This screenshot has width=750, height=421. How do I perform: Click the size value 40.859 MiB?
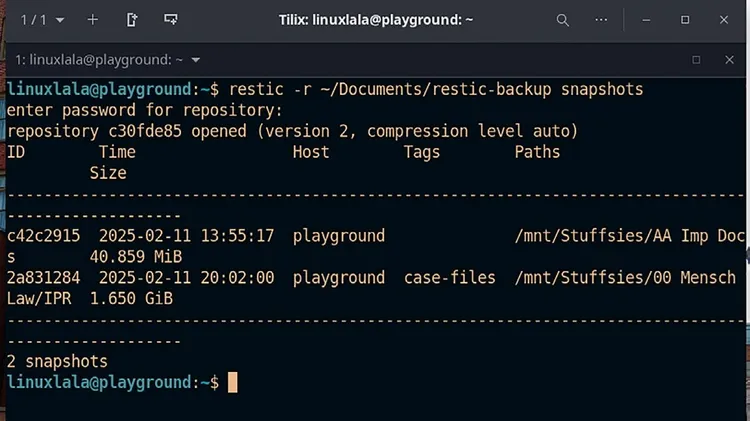[136, 257]
